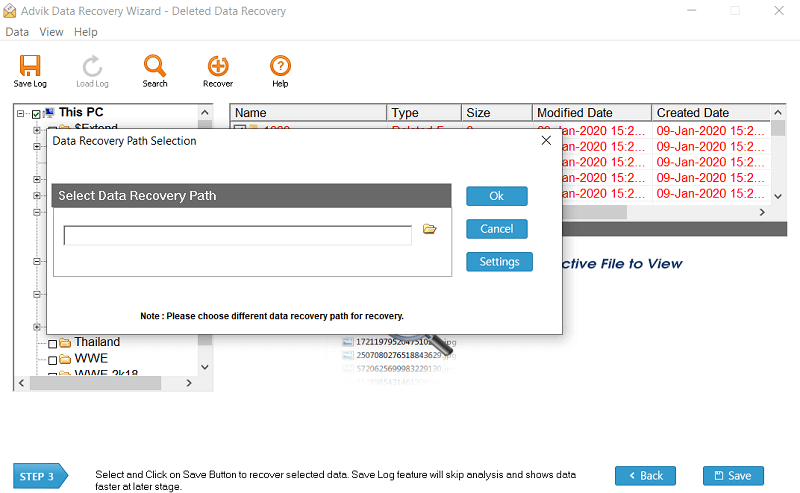Click the browse folder icon beside path field

click(x=430, y=230)
